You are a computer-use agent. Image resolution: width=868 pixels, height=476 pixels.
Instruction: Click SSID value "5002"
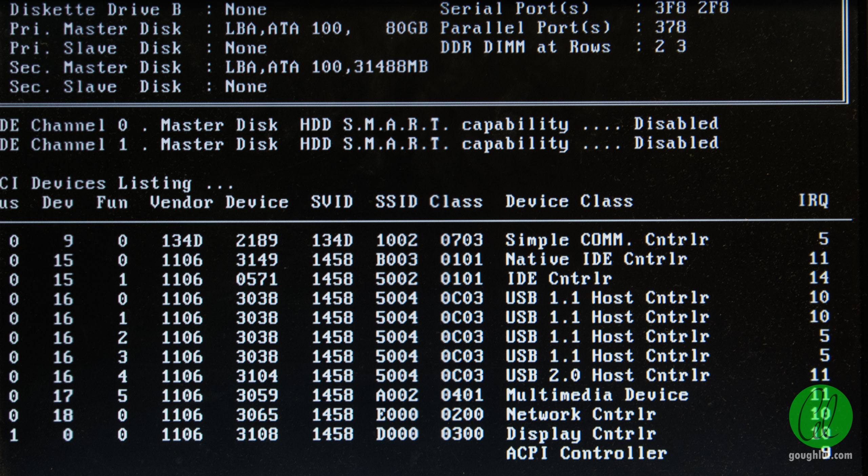(396, 279)
